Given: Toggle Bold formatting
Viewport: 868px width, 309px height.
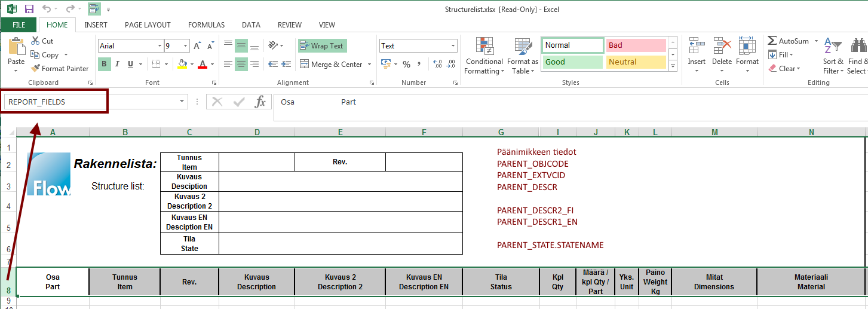Looking at the screenshot, I should 105,65.
